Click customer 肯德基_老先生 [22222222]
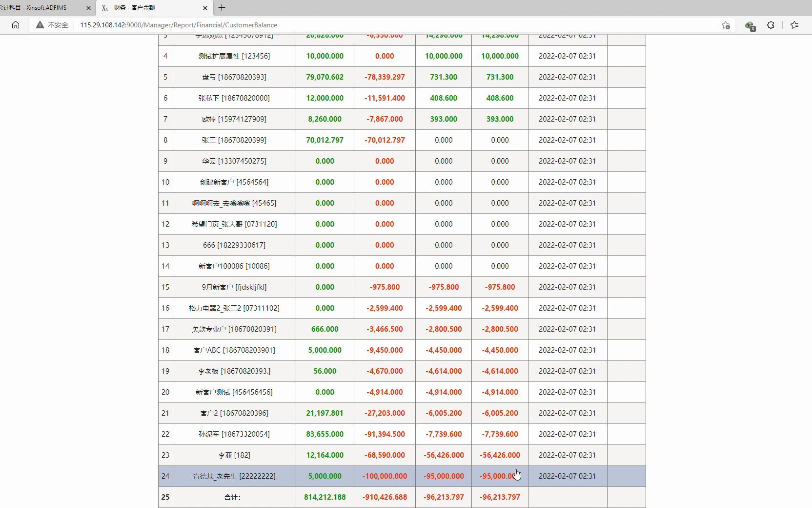812x508 pixels. (x=234, y=476)
